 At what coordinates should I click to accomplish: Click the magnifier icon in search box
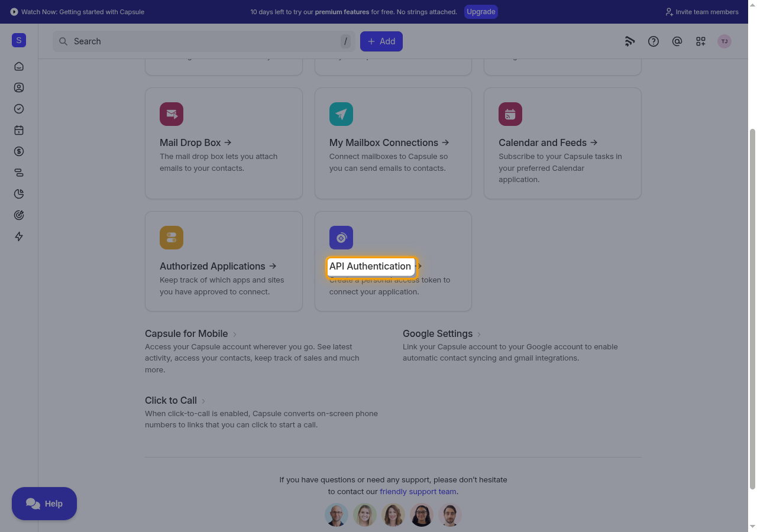(63, 41)
